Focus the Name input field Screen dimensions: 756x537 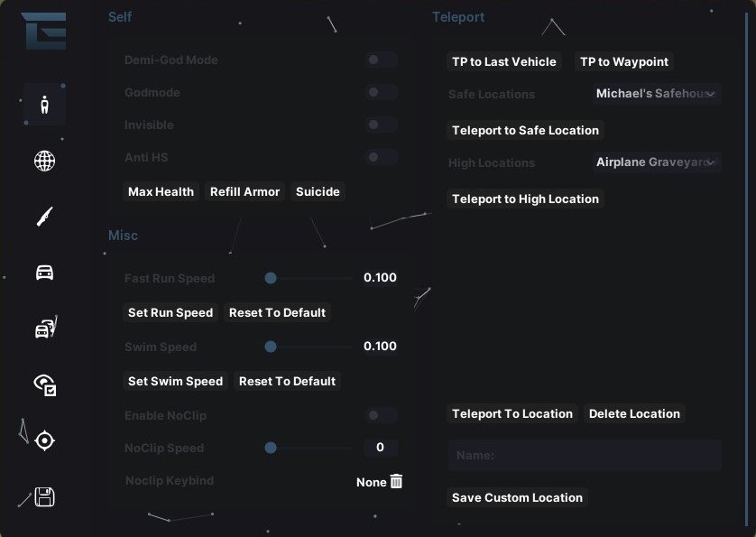point(585,455)
